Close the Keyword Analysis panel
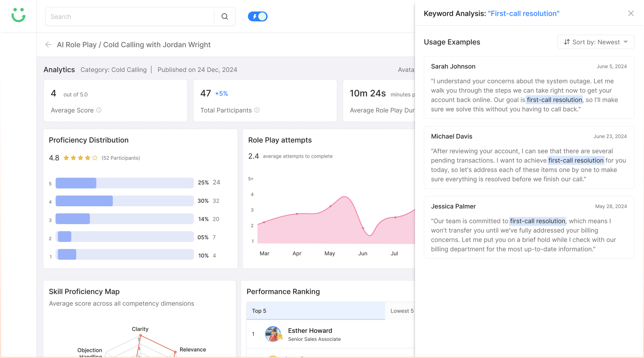Image resolution: width=644 pixels, height=358 pixels. tap(631, 13)
